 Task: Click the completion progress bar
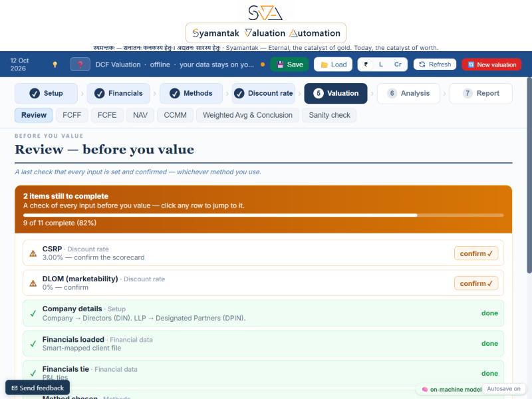coord(263,215)
